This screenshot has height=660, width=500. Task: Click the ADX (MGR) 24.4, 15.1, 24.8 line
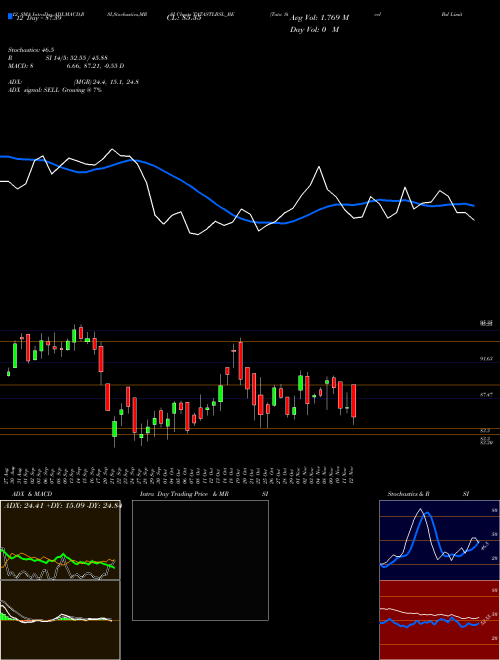[73, 82]
